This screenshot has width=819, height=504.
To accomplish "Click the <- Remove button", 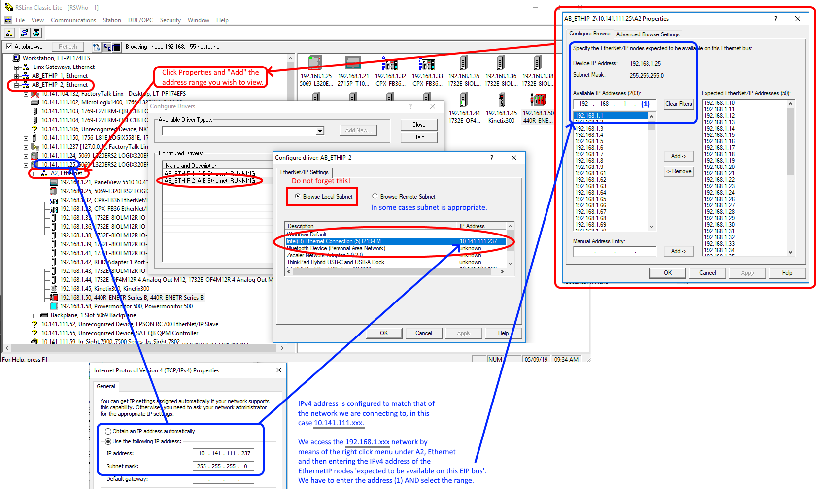I will coord(679,171).
